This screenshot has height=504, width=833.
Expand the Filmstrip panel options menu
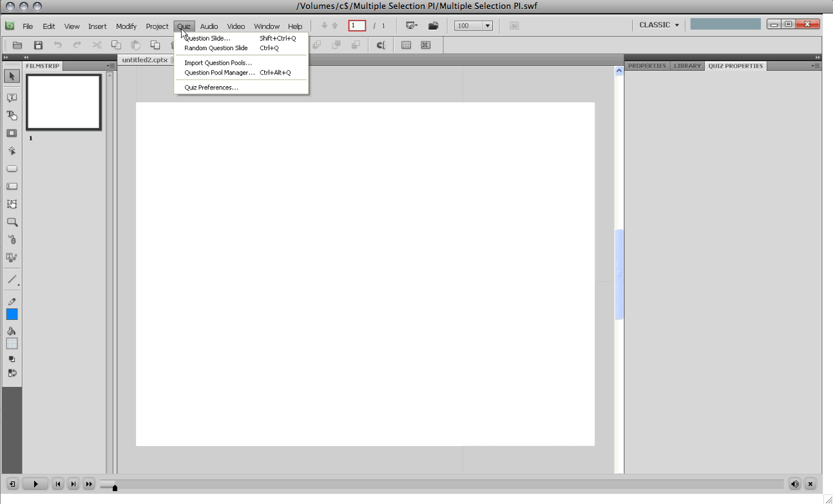tap(110, 66)
